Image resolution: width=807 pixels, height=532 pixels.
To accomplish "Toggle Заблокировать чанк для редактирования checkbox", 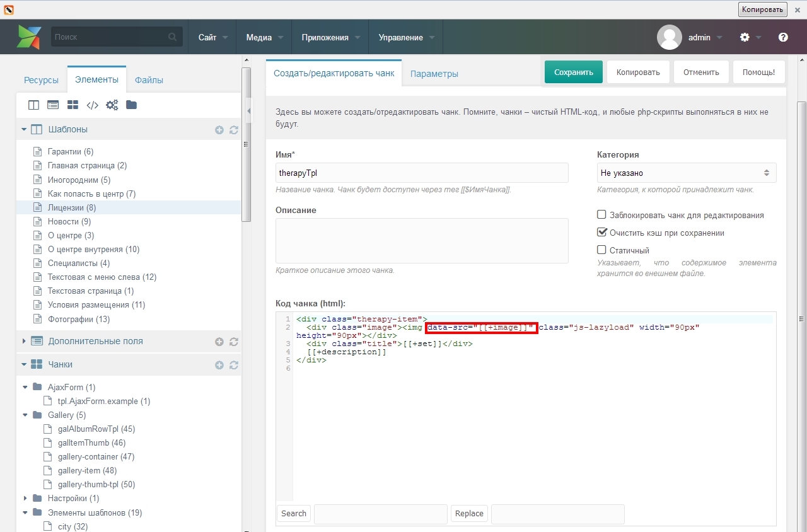I will click(x=601, y=215).
